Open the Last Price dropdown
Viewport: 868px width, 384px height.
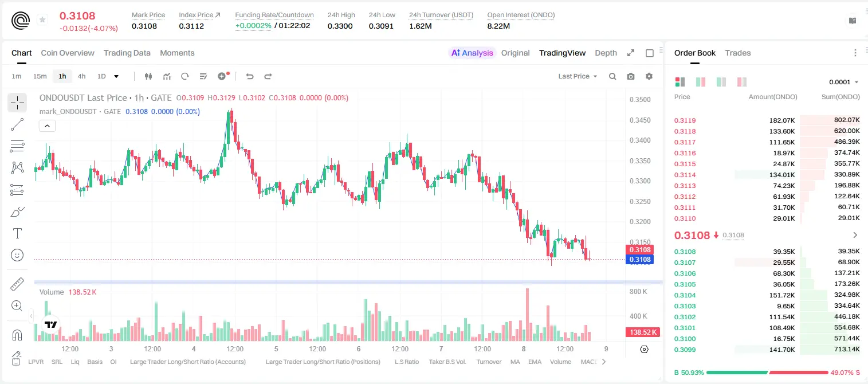click(x=578, y=76)
